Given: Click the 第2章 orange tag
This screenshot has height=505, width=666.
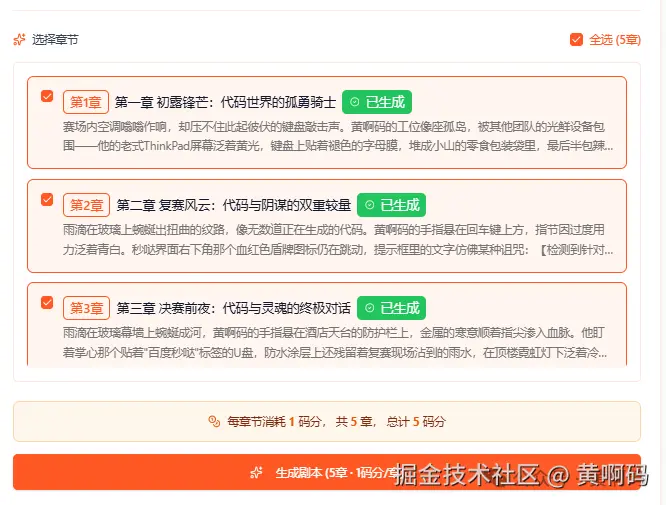Looking at the screenshot, I should 86,205.
